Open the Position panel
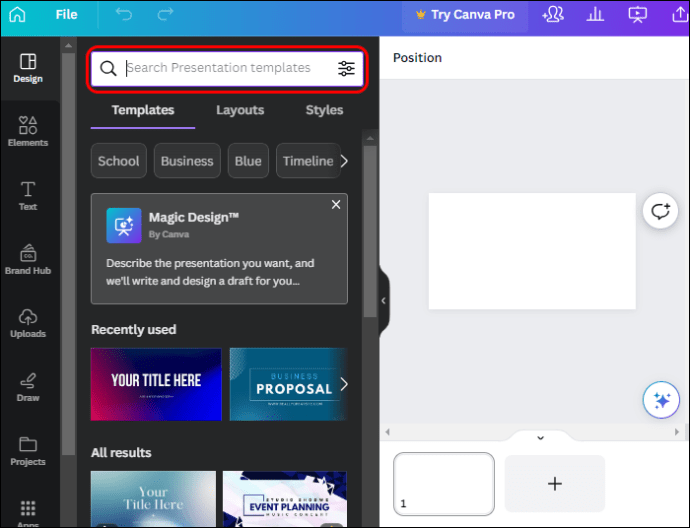The height and width of the screenshot is (528, 690). [417, 58]
